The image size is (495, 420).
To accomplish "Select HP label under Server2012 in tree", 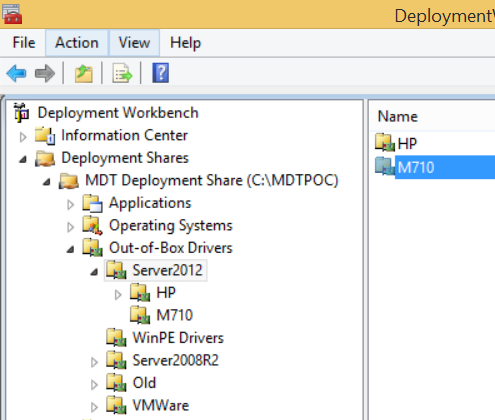I will pyautogui.click(x=166, y=293).
